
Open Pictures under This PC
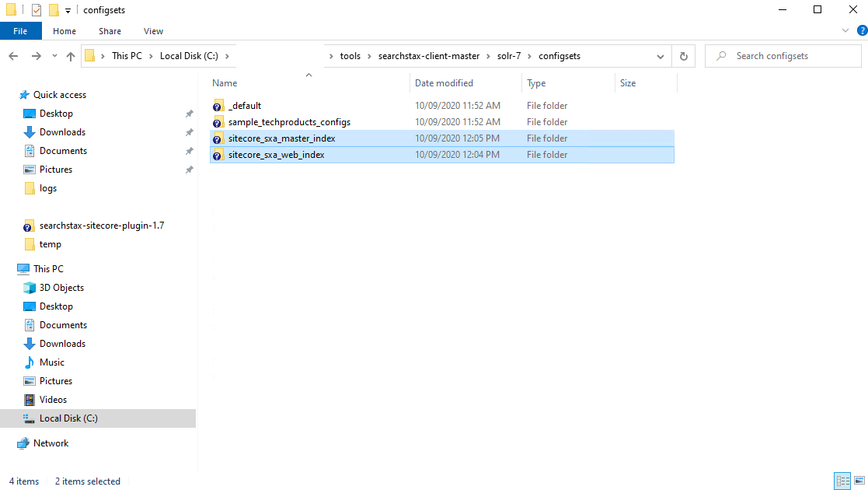[55, 381]
